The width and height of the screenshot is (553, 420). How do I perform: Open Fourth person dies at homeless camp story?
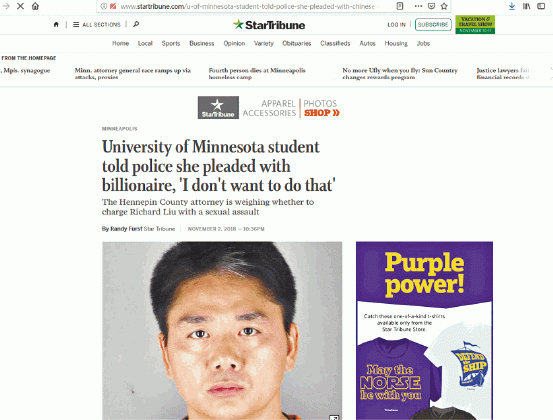(x=257, y=73)
